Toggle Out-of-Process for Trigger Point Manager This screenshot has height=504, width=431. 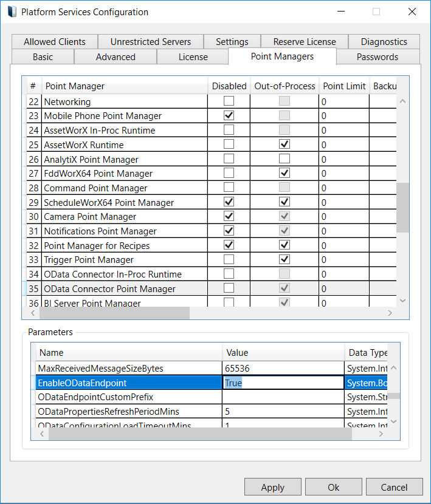tap(284, 260)
